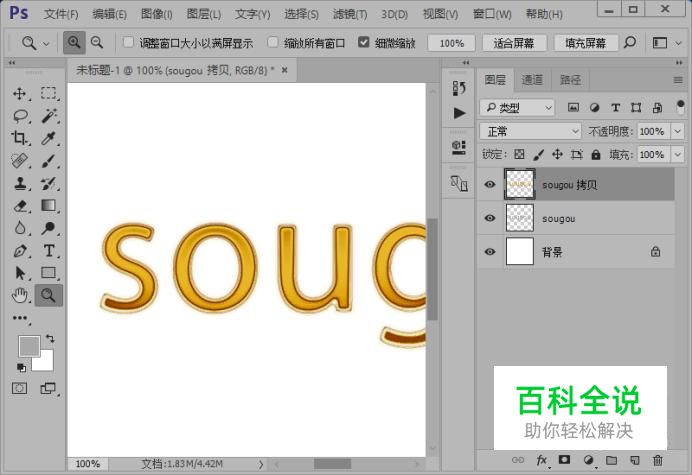Click the 适合屏幕 button
This screenshot has height=475, width=692.
[x=514, y=43]
